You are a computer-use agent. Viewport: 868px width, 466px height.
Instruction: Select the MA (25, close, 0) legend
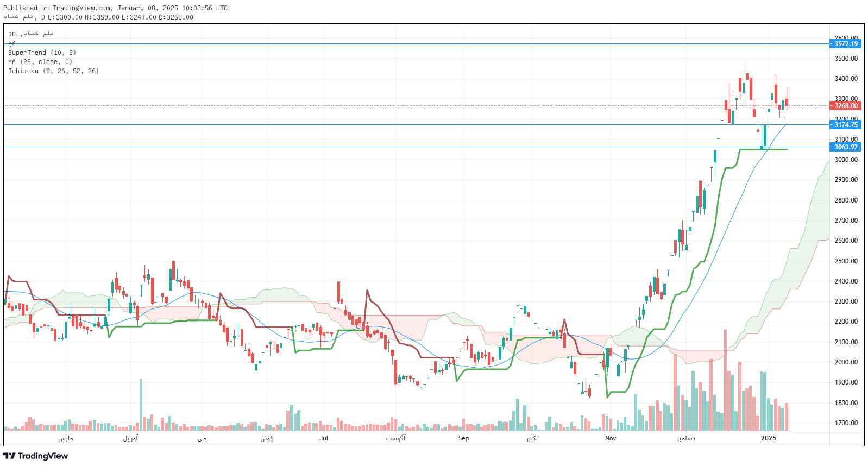click(40, 62)
